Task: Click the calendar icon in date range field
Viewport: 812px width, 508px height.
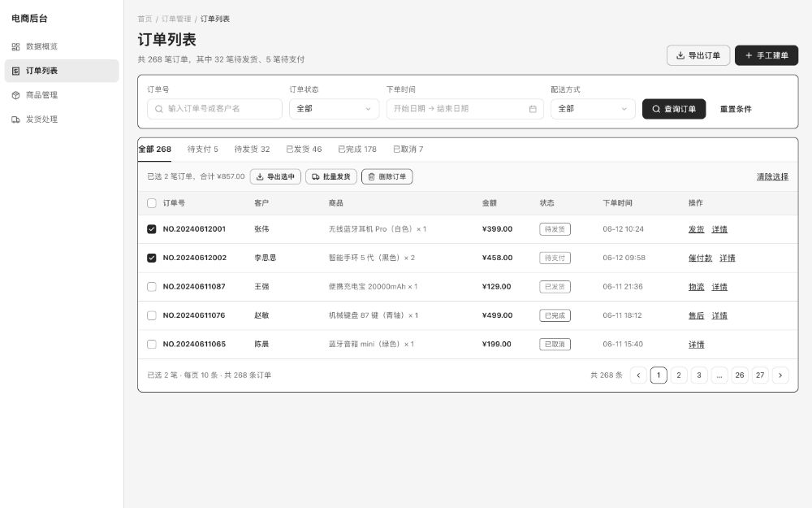Action: point(533,109)
